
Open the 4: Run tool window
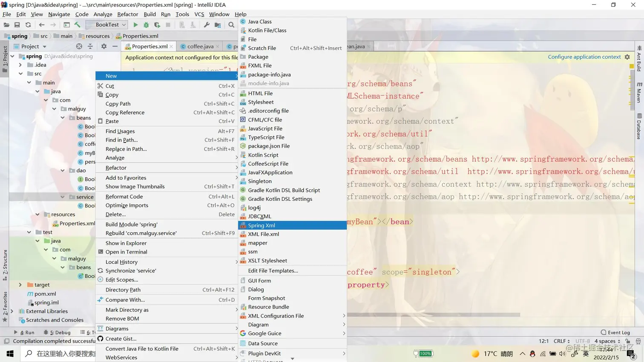point(24,333)
